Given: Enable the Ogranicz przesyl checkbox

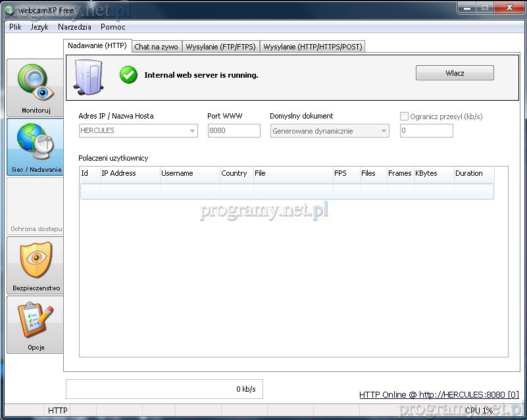Looking at the screenshot, I should point(405,117).
